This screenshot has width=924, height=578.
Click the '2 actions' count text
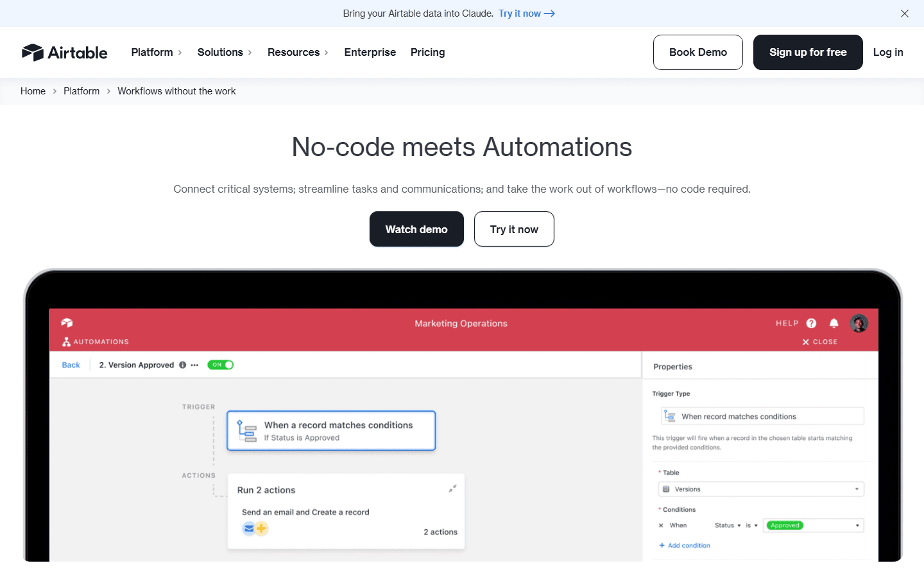pos(440,532)
